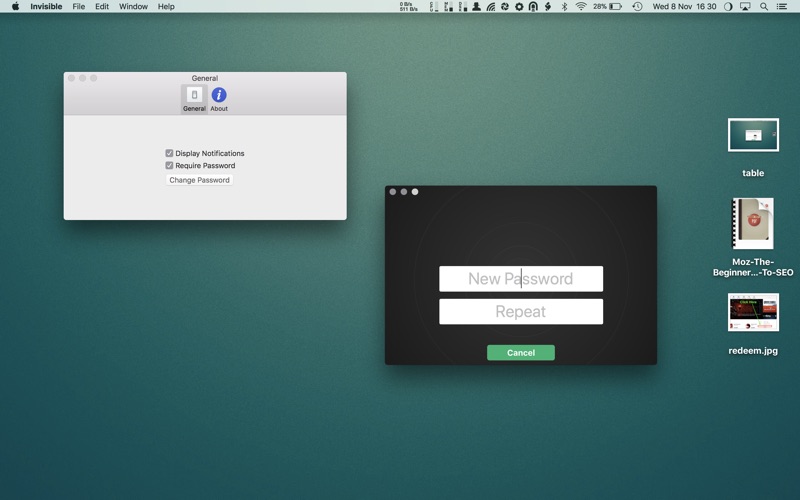
Task: Open the File menu
Action: coord(78,7)
